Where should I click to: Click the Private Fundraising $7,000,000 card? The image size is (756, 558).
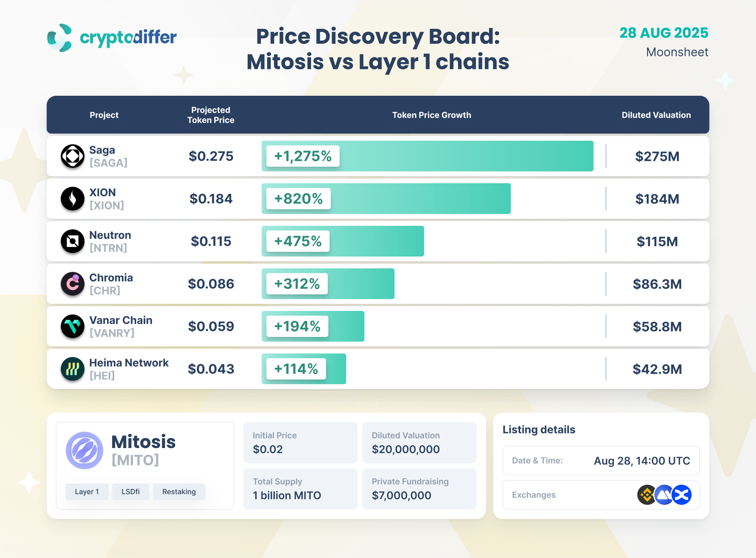pyautogui.click(x=419, y=489)
